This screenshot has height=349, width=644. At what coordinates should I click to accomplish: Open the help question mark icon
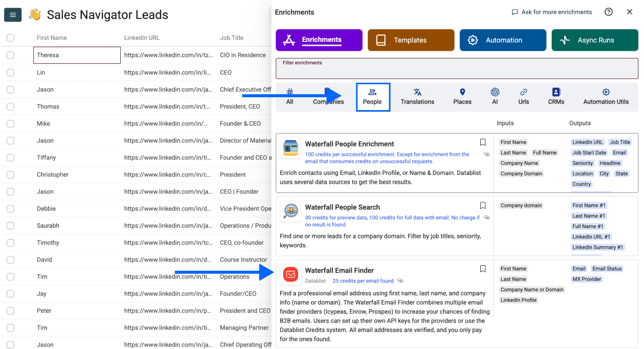(x=609, y=11)
